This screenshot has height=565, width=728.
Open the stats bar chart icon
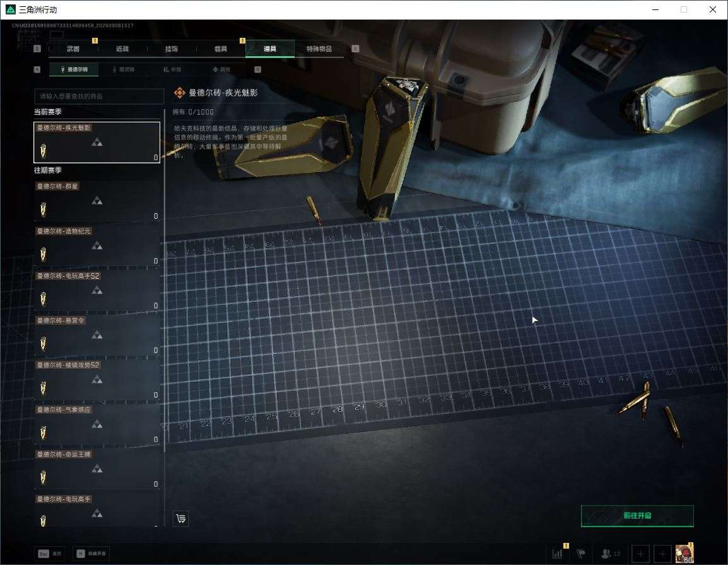point(557,554)
